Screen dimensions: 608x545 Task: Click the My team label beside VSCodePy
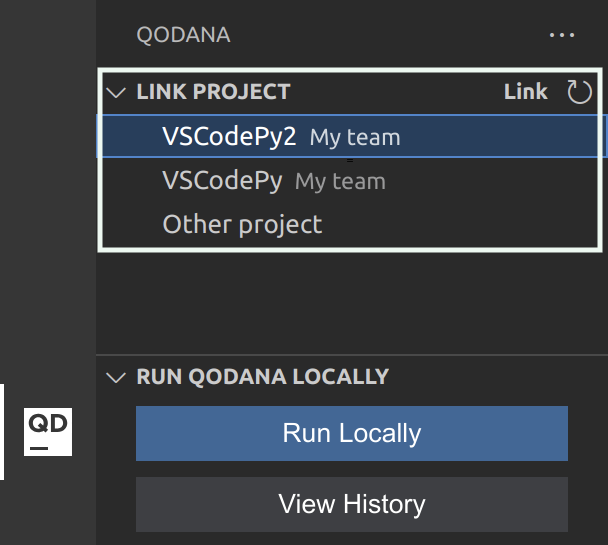[x=340, y=182]
